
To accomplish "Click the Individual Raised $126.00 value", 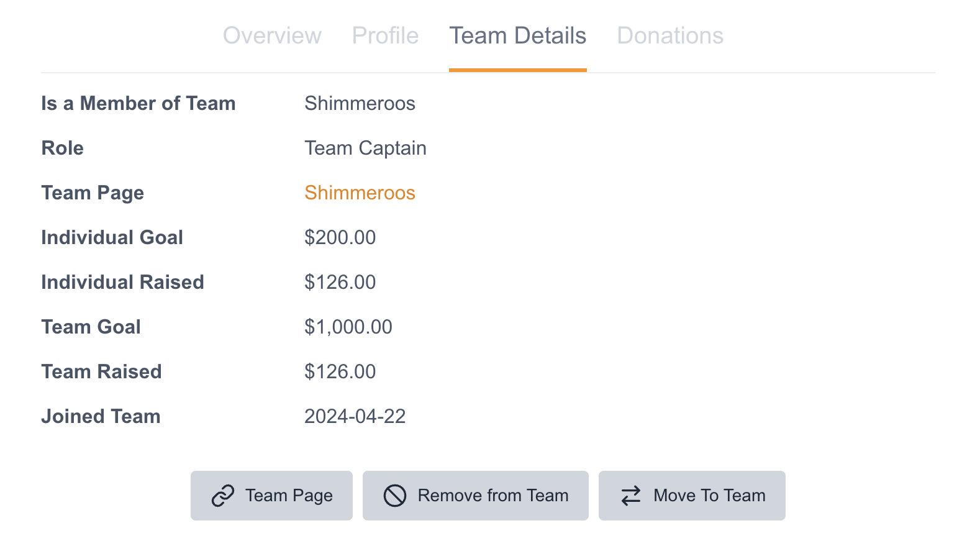I will tap(340, 283).
